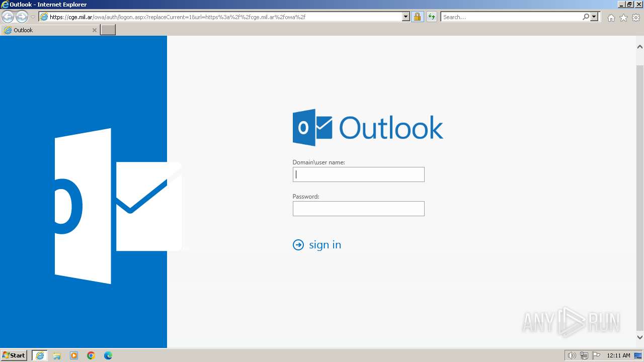Click scrollbar down arrow
The width and height of the screenshot is (644, 362).
640,338
